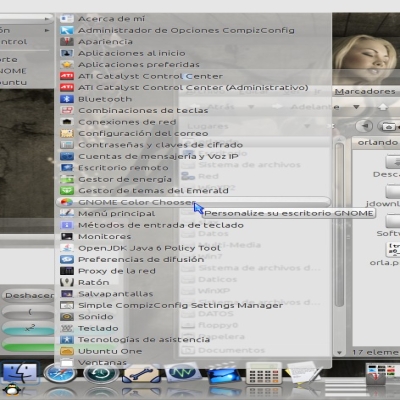Screen dimensions: 400x400
Task: Open Apariencia preferences
Action: click(193, 42)
